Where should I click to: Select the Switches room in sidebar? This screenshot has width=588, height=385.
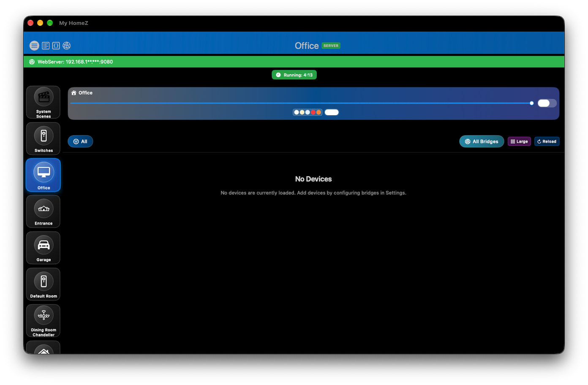[43, 138]
